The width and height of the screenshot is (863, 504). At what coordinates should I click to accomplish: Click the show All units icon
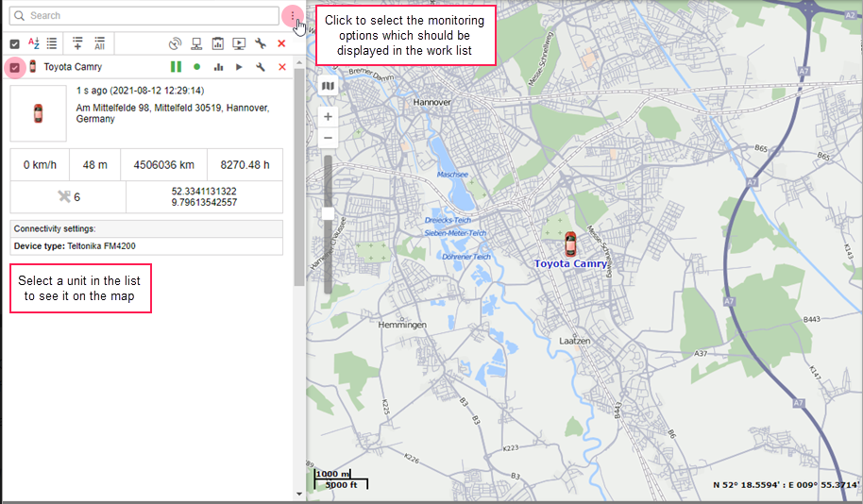100,43
